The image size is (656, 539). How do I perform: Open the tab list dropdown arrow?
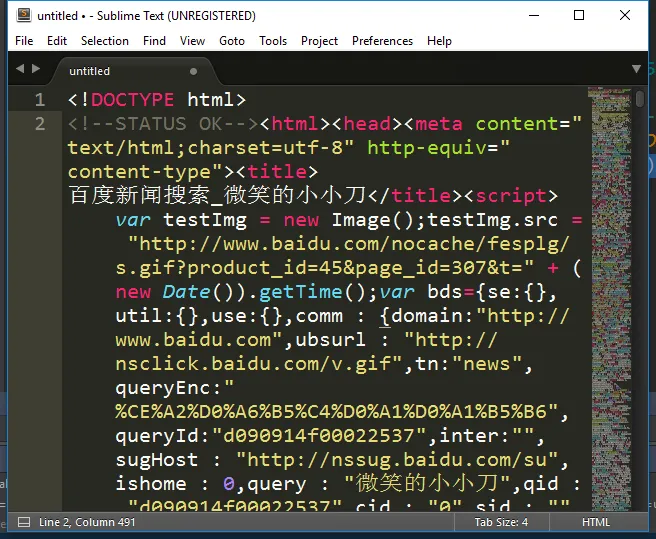coord(636,69)
